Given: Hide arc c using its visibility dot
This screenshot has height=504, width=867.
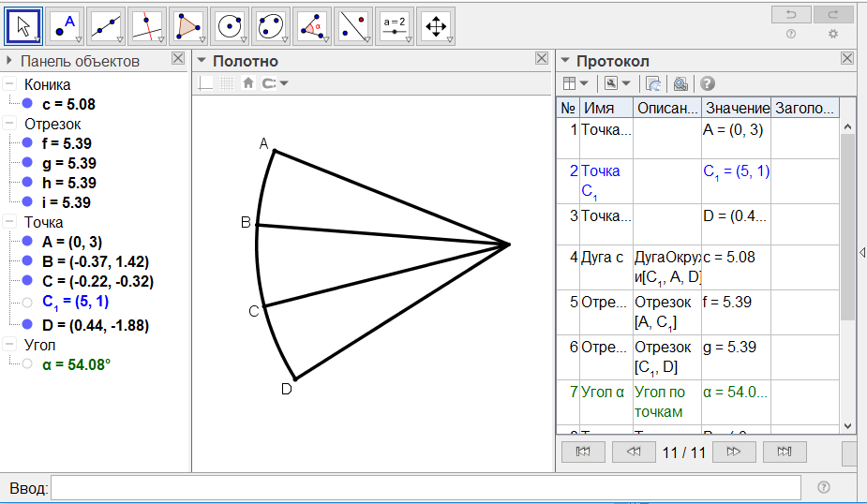Looking at the screenshot, I should pyautogui.click(x=26, y=104).
